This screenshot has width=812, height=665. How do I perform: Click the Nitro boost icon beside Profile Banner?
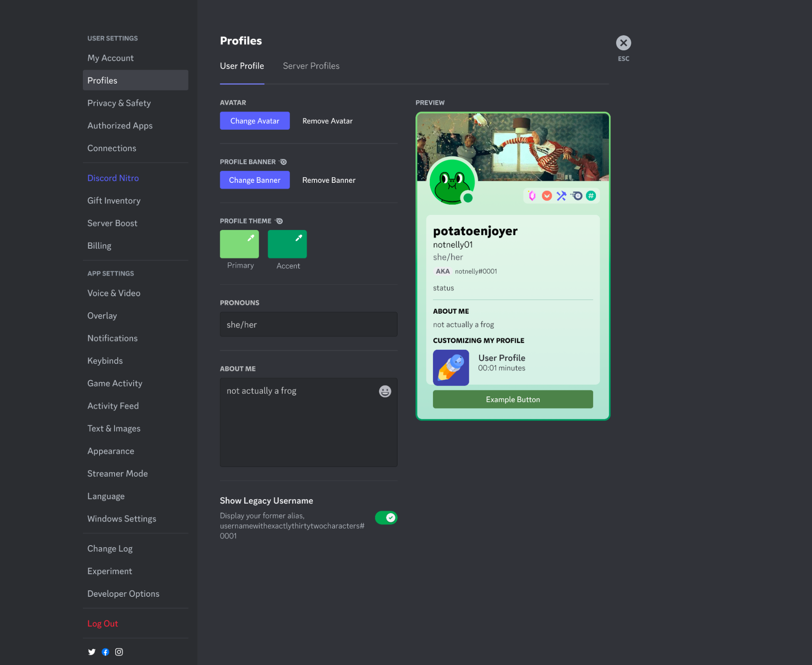282,161
